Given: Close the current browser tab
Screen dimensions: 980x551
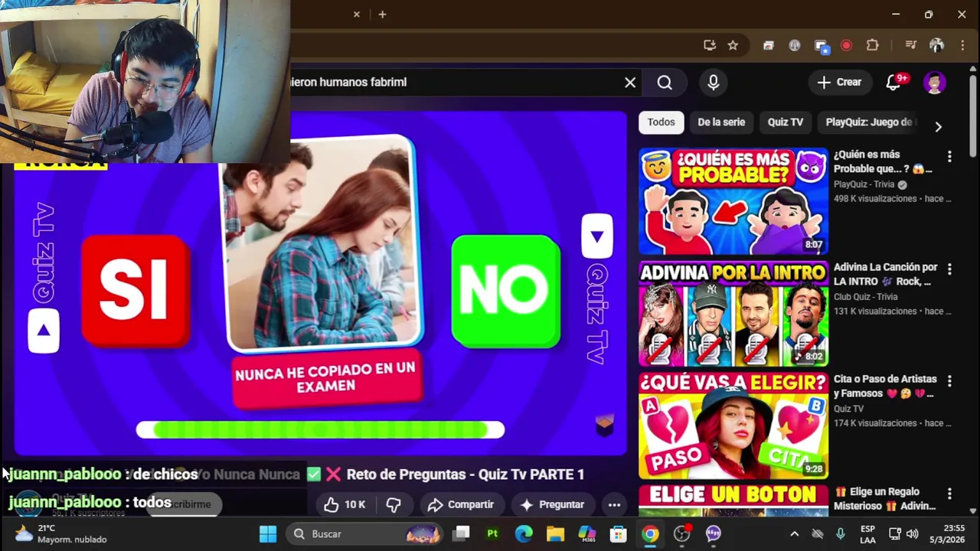Looking at the screenshot, I should (356, 14).
